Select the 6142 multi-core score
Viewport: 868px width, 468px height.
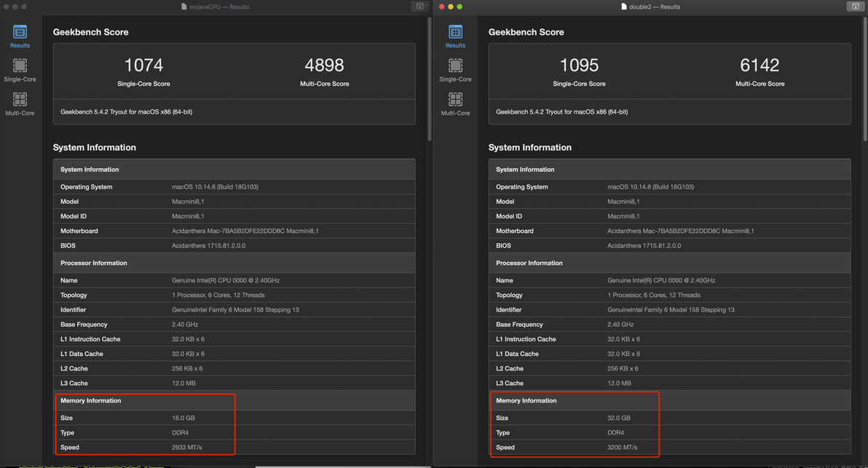[x=759, y=66]
